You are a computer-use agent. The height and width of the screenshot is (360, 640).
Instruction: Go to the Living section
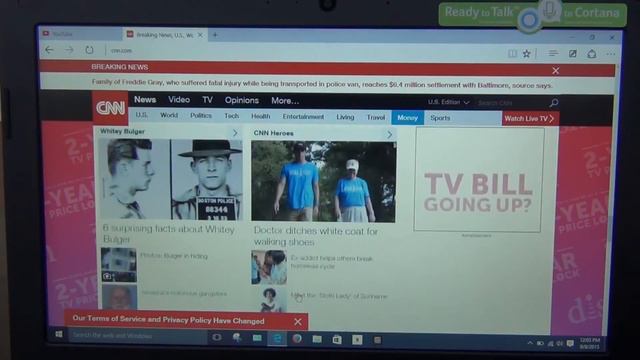click(x=345, y=117)
